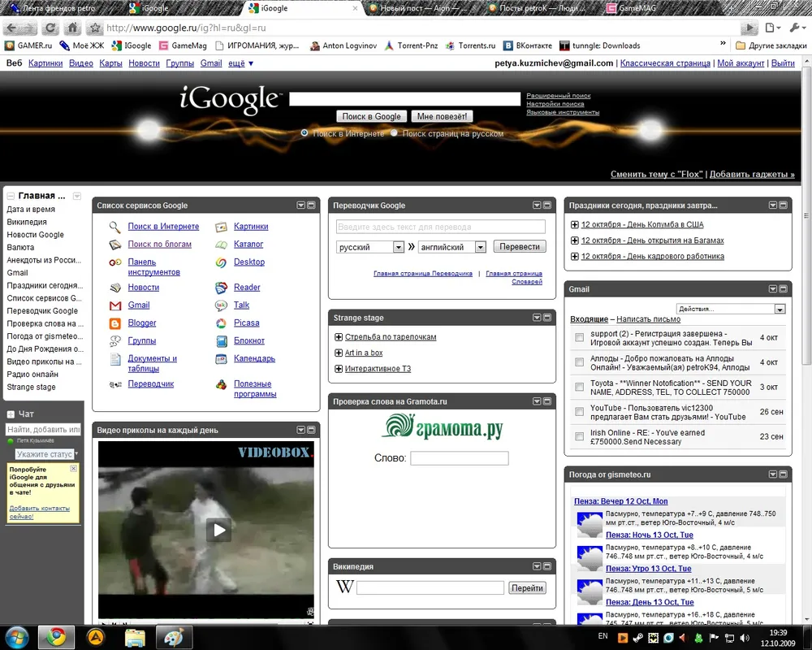The image size is (812, 650).
Task: Expand 12 октября - День Колумба в США
Action: [x=574, y=225]
